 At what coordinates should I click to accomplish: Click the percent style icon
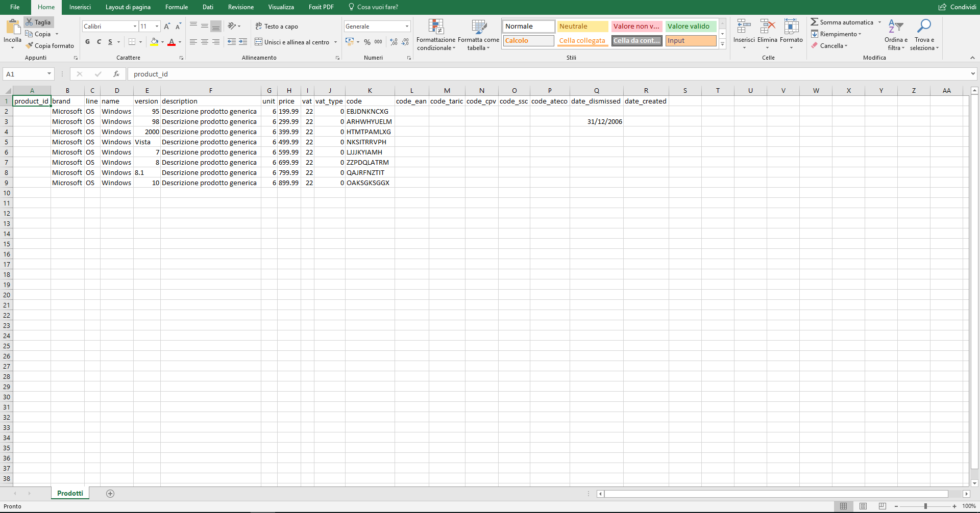tap(367, 42)
